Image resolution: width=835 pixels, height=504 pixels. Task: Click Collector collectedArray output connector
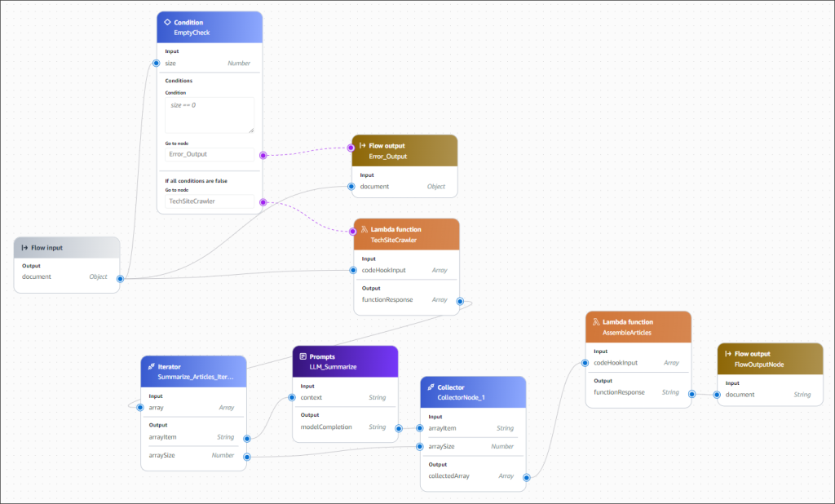527,477
